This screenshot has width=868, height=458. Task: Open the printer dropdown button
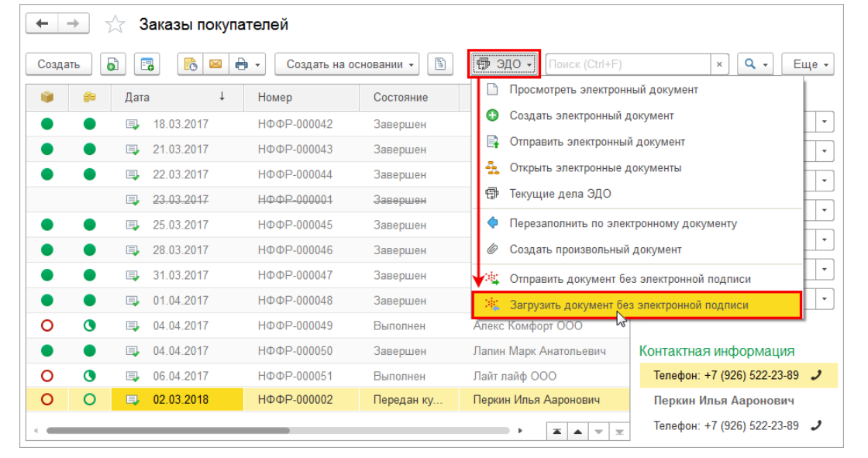pyautogui.click(x=247, y=64)
